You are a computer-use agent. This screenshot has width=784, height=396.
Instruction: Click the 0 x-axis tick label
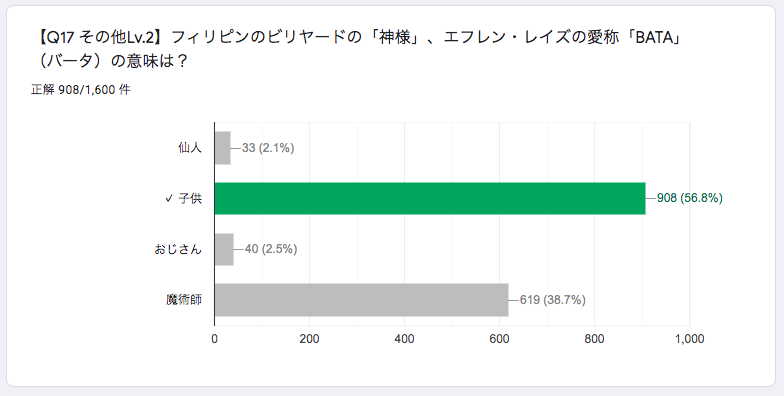point(214,339)
